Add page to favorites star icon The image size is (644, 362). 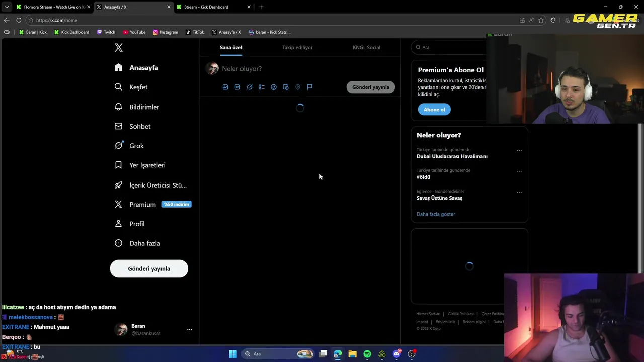(x=541, y=20)
